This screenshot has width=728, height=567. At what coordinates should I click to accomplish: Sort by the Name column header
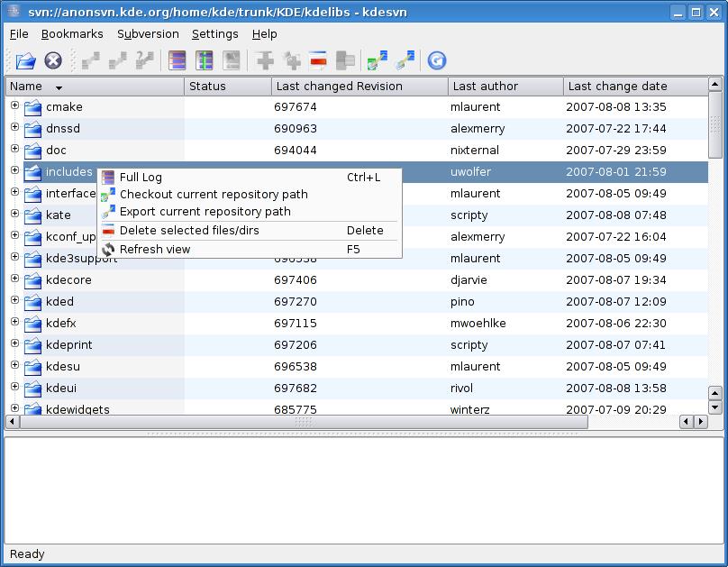96,87
